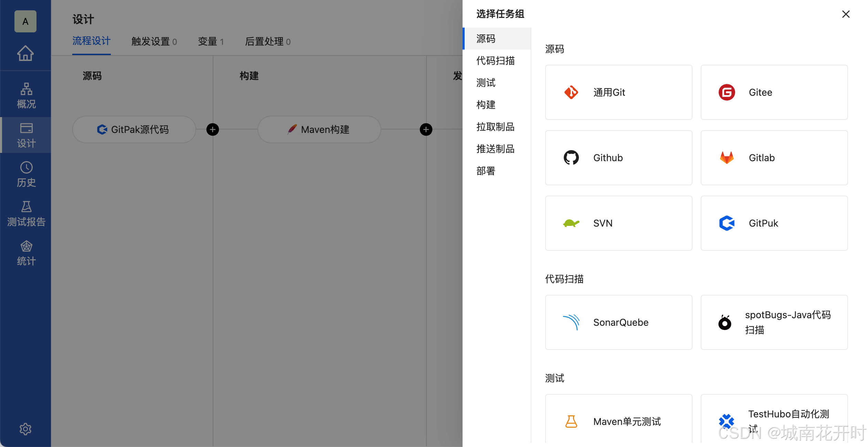Click the 选择任务组 panel title
This screenshot has width=868, height=447.
point(500,14)
